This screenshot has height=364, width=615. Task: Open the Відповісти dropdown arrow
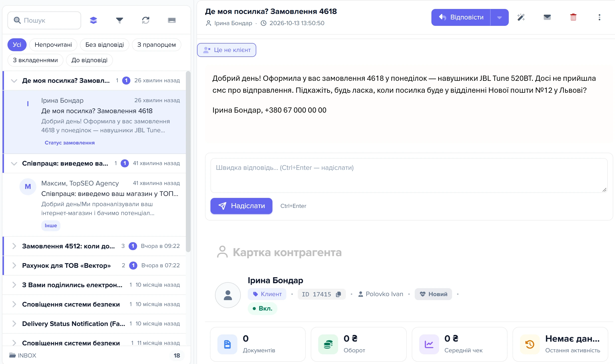499,17
